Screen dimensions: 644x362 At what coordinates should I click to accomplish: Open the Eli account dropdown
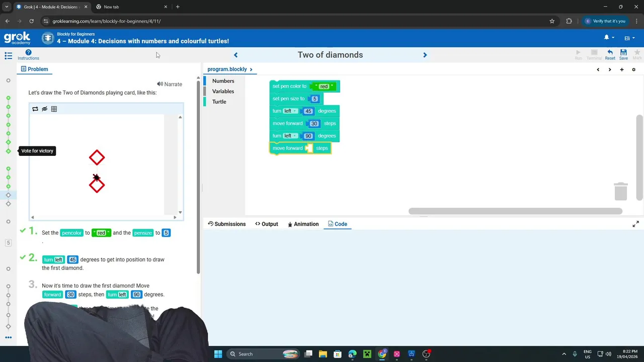tap(629, 38)
